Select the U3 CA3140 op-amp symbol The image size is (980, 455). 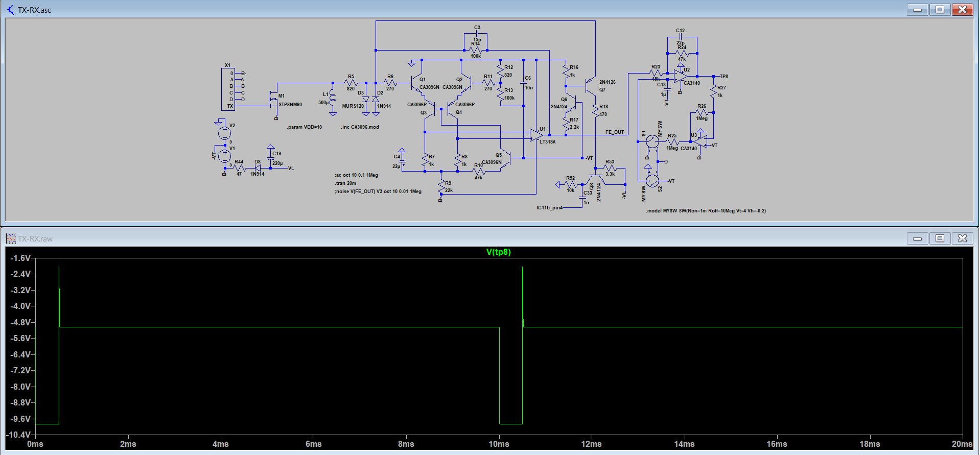700,142
